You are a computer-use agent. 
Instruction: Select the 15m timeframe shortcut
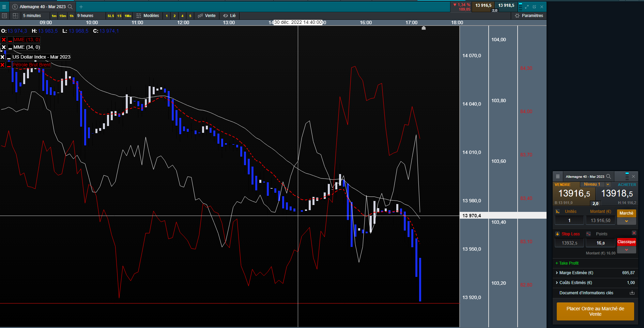point(63,16)
